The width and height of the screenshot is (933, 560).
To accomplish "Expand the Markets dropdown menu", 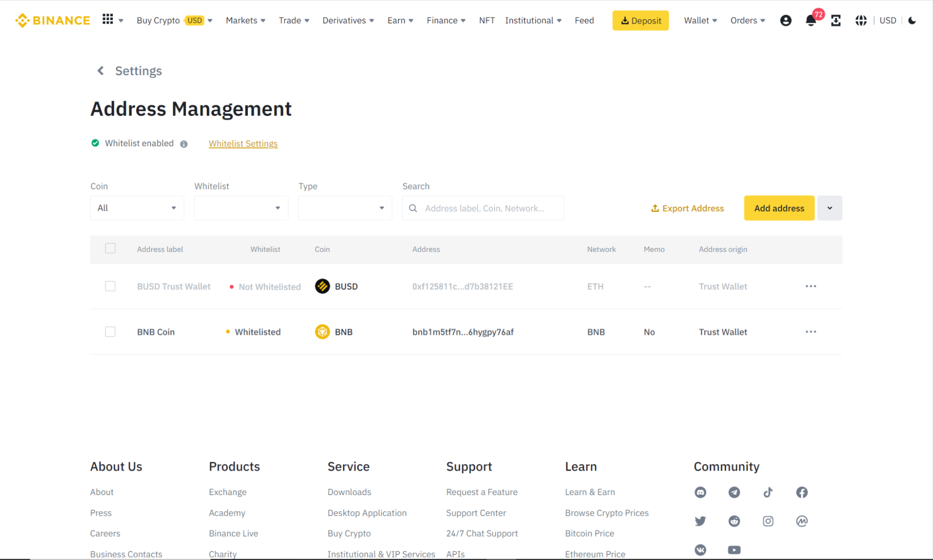I will pyautogui.click(x=246, y=21).
